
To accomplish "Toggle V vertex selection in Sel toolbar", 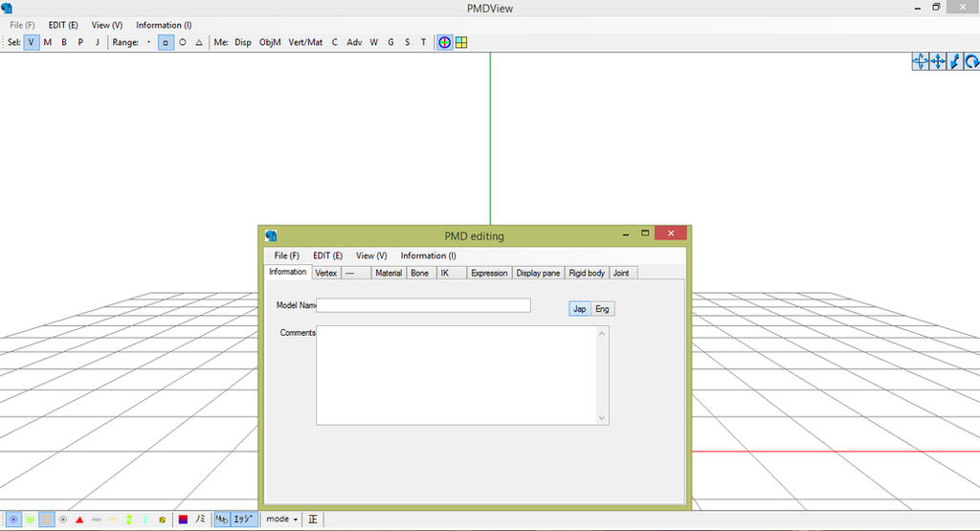I will click(x=32, y=42).
